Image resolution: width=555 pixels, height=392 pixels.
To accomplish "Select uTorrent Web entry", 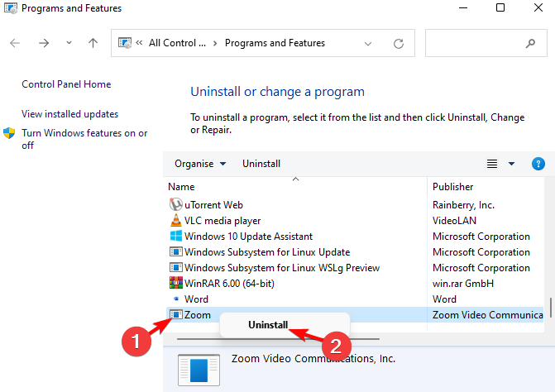I will 213,205.
